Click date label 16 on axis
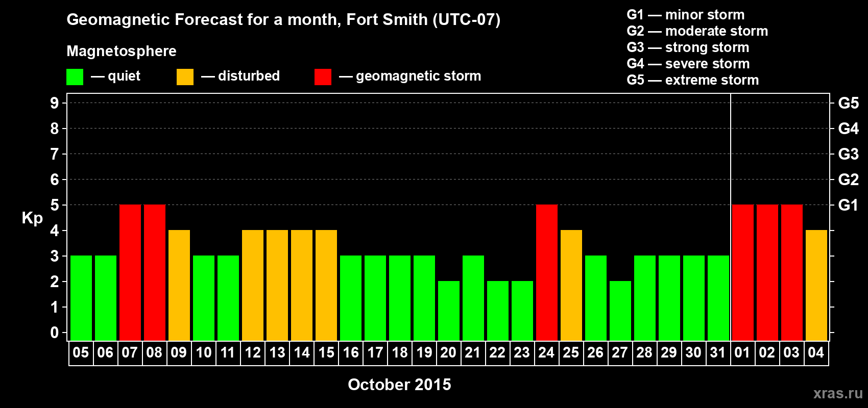The image size is (868, 408). click(x=351, y=353)
